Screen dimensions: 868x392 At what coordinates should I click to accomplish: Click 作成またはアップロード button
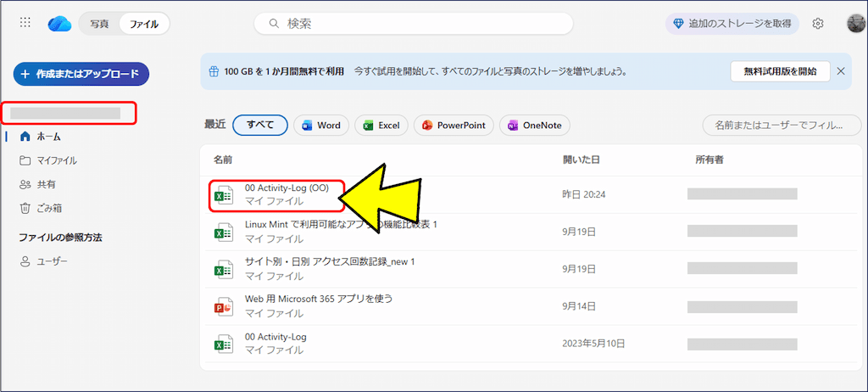click(x=81, y=74)
